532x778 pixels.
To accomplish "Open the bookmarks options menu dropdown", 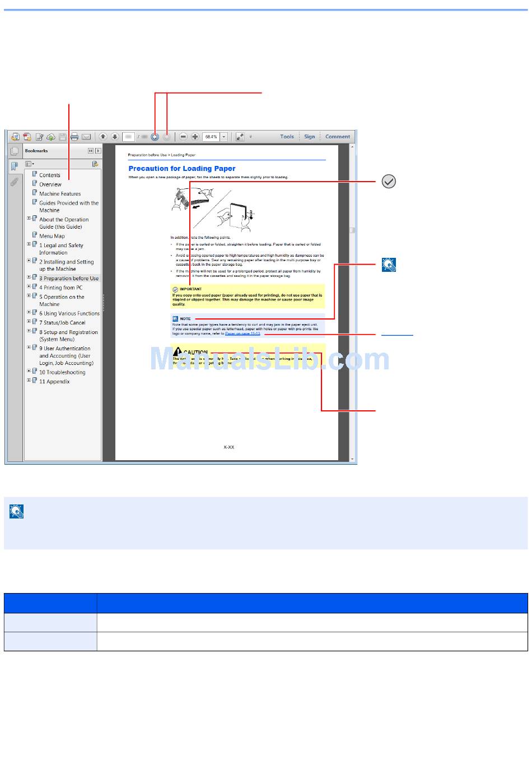I will (30, 164).
